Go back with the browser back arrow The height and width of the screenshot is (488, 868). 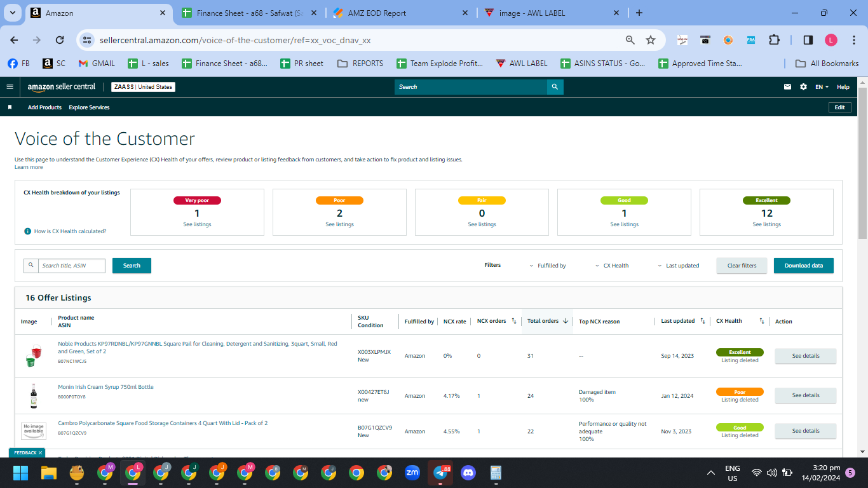[14, 40]
